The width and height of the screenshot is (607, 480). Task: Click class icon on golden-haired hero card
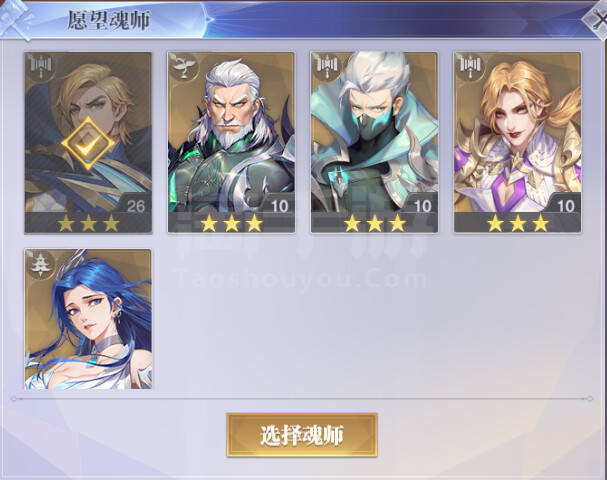470,67
